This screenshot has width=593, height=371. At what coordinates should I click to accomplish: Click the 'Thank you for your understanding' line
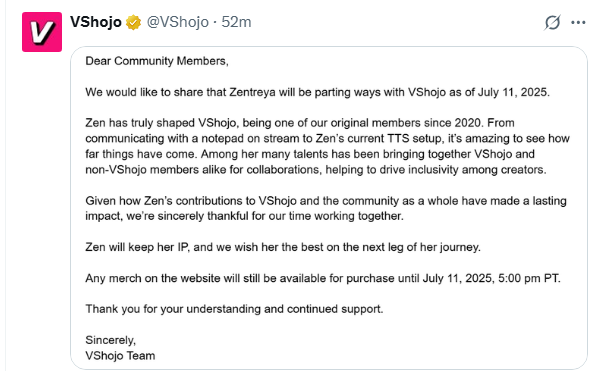coord(234,309)
